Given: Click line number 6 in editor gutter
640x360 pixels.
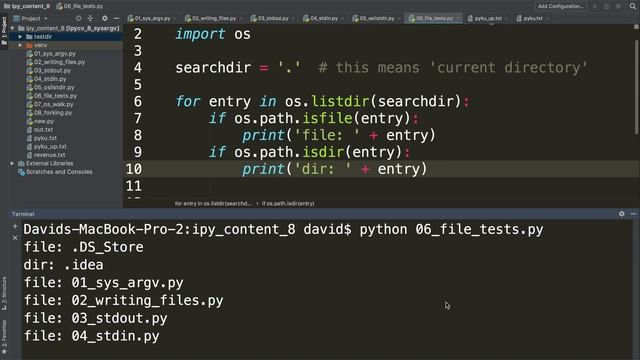Looking at the screenshot, I should pos(138,101).
